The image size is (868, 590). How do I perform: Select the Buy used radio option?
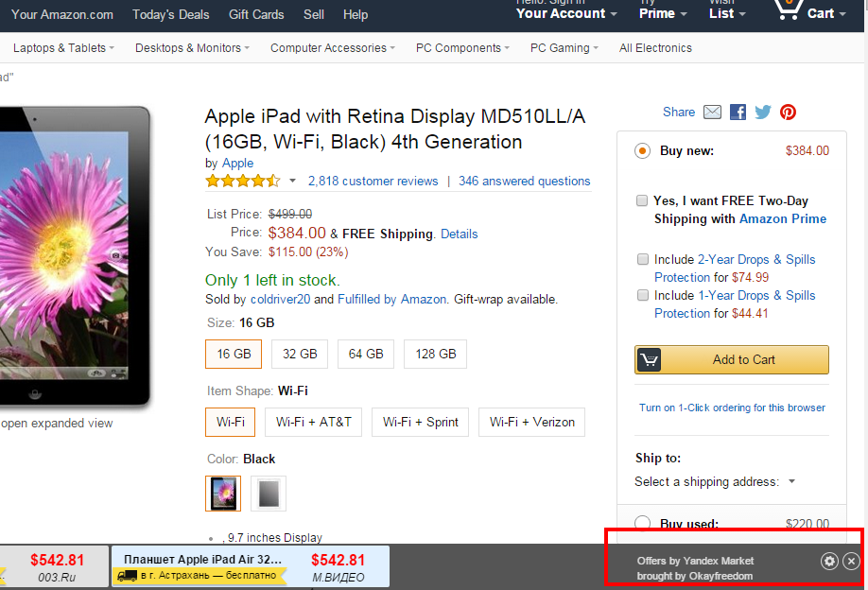642,523
